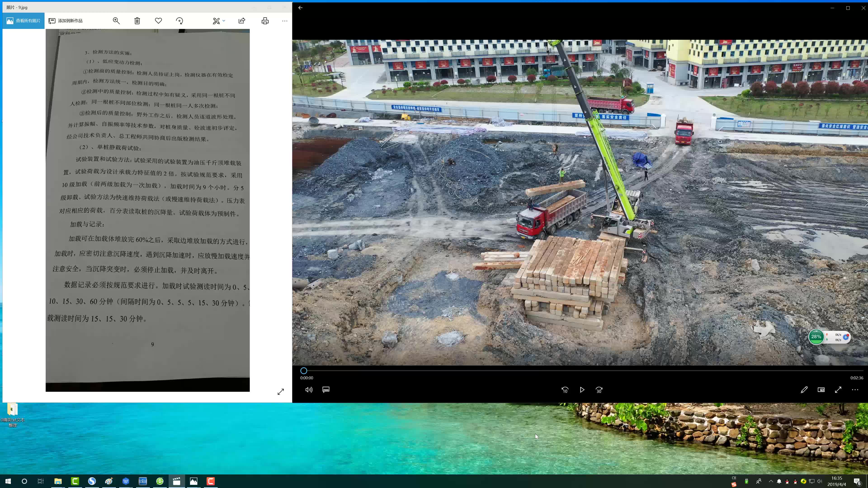This screenshot has width=868, height=488.
Task: Open network settings tray icon
Action: point(812,481)
